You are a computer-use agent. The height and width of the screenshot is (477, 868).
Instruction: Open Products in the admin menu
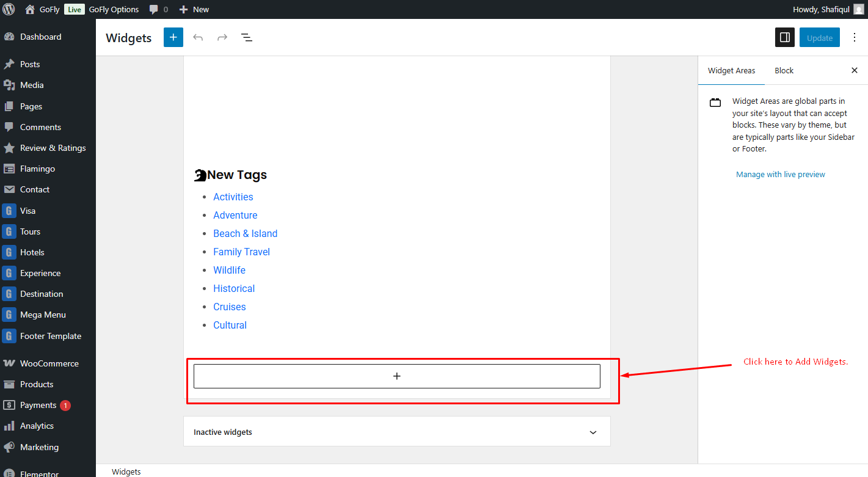pos(48,384)
